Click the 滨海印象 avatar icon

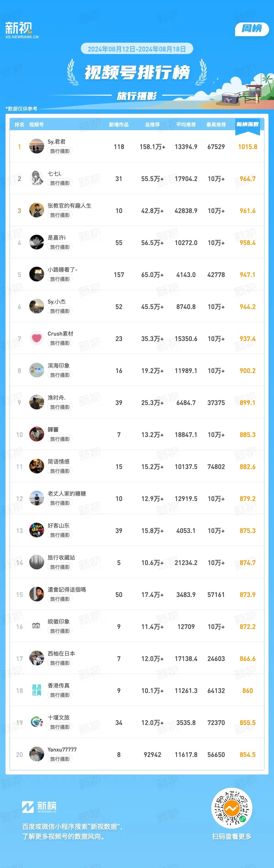(36, 370)
